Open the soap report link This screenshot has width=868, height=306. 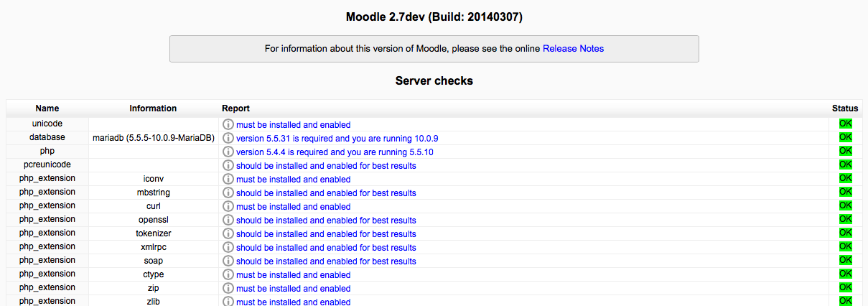coord(326,261)
